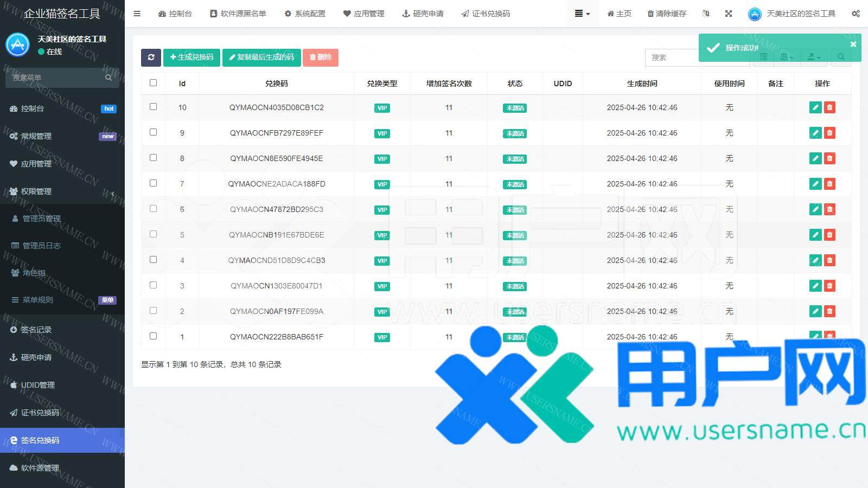Open 软件源管理 in the sidebar
The image size is (868, 488).
point(62,468)
